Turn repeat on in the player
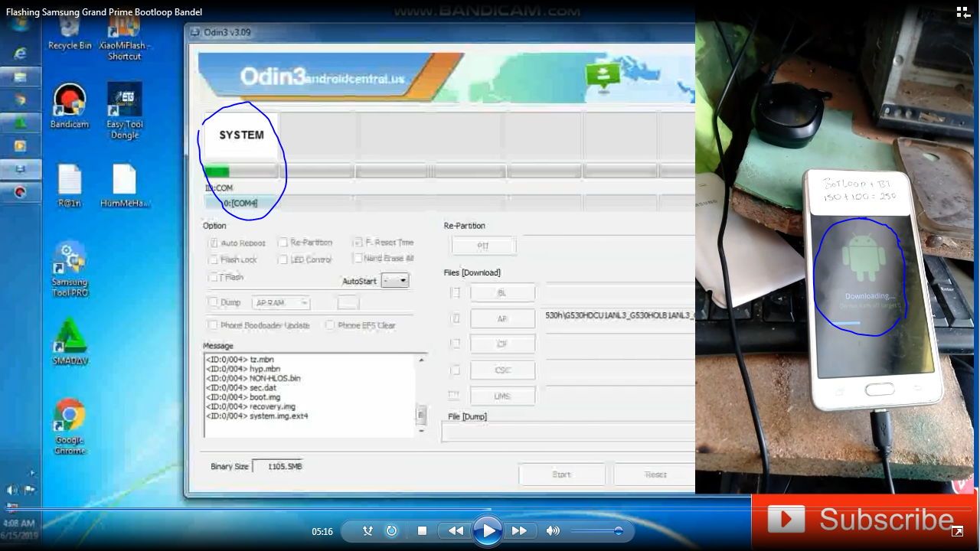This screenshot has width=980, height=551. click(x=391, y=531)
